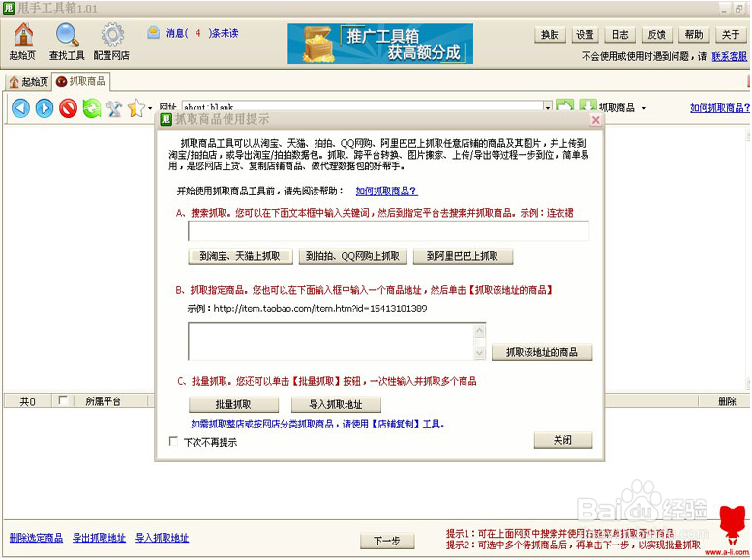Click the 反馈 button

tap(657, 35)
